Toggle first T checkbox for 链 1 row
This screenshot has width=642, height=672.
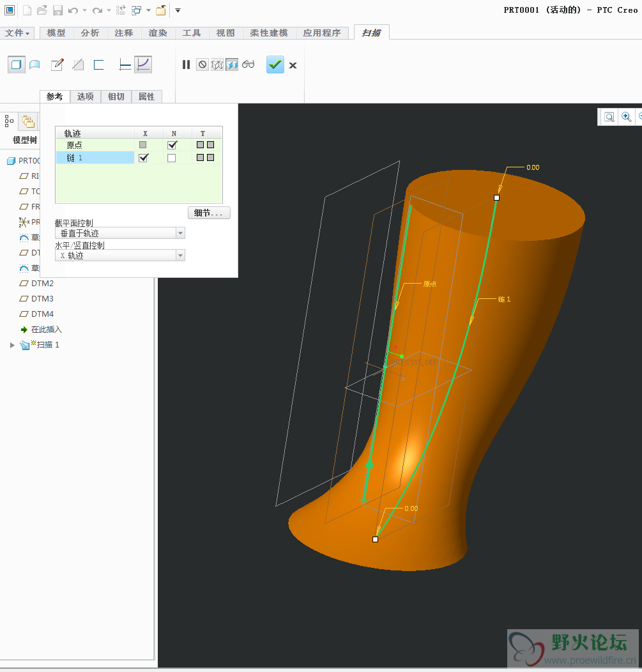coord(200,158)
